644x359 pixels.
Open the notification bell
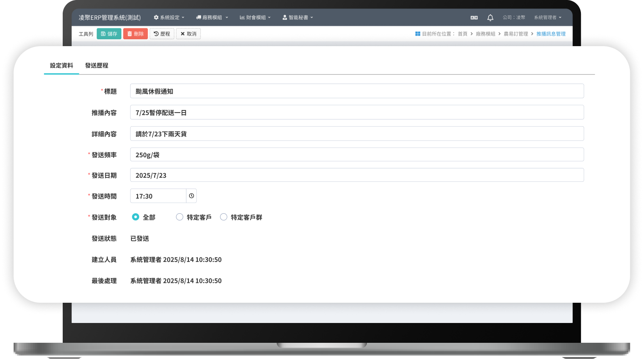[x=490, y=17]
